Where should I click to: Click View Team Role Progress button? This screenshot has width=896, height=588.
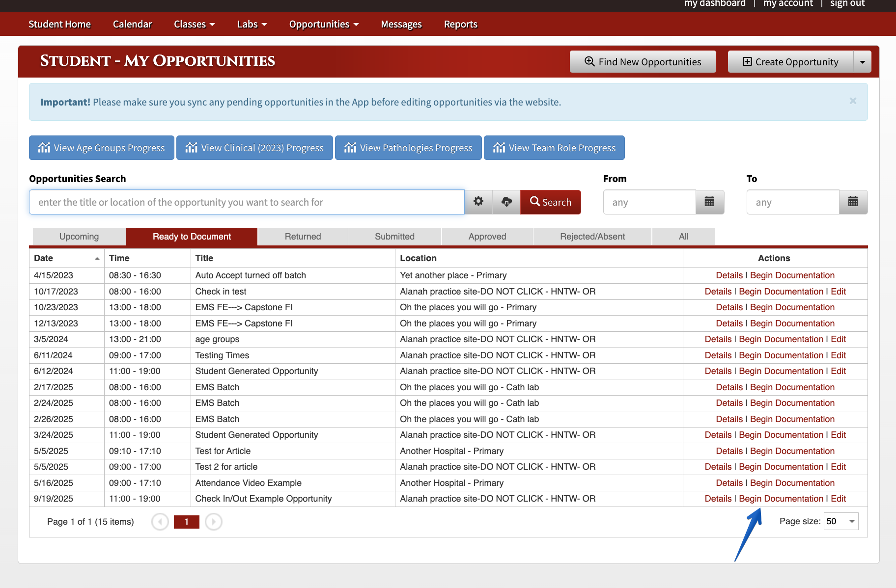pyautogui.click(x=554, y=148)
